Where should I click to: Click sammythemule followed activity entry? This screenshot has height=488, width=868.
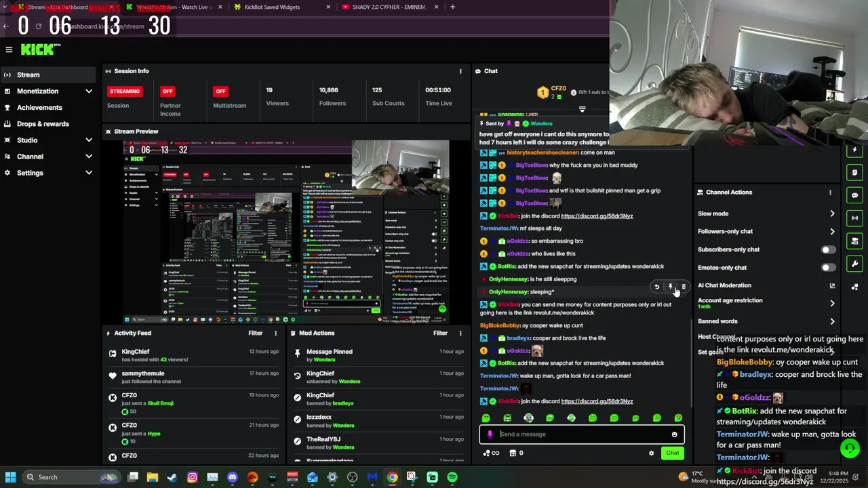193,377
